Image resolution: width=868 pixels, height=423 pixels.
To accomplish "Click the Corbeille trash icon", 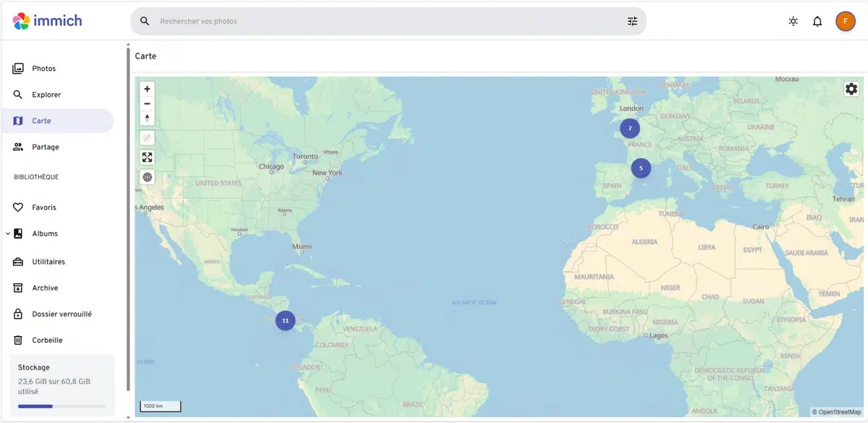I will [18, 340].
